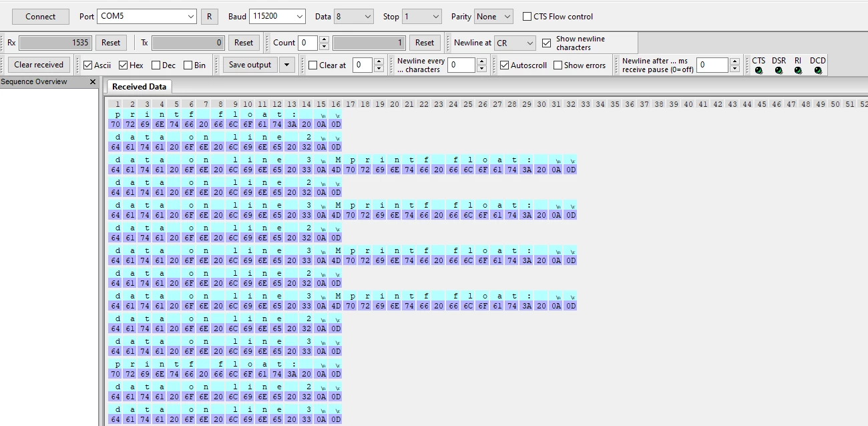Click the Newline every characters input field
Image resolution: width=868 pixels, height=426 pixels.
tap(461, 65)
